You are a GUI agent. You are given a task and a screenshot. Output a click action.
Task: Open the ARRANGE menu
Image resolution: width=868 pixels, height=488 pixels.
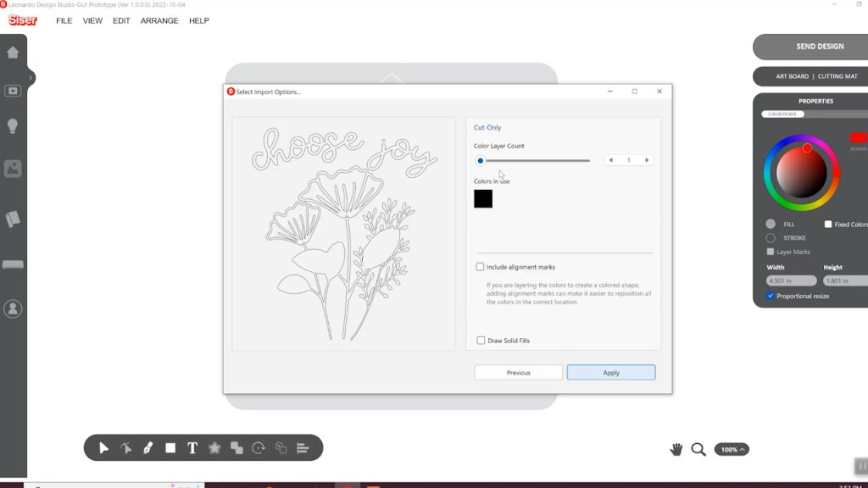pos(159,20)
